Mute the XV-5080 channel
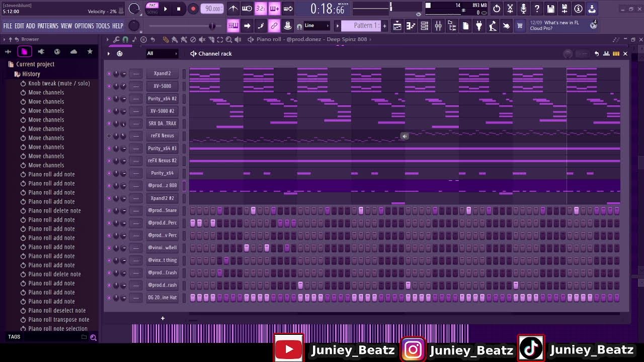The width and height of the screenshot is (644, 362). point(109,86)
